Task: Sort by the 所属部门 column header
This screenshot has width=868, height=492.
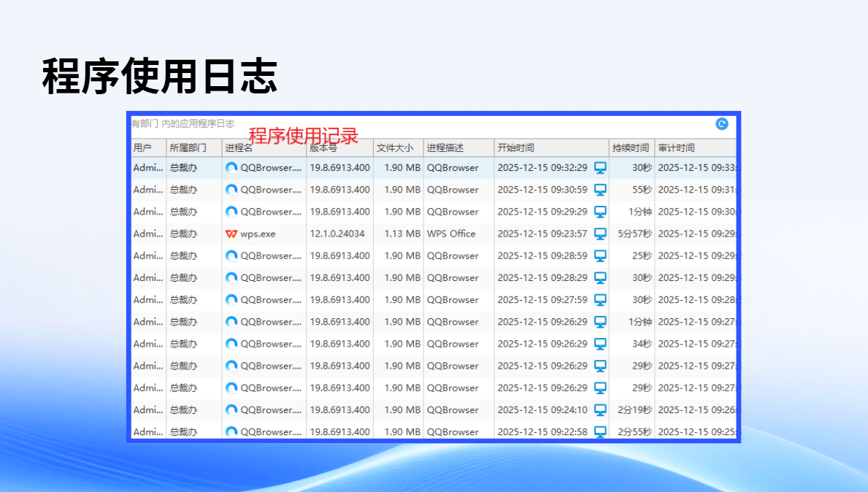Action: click(188, 148)
